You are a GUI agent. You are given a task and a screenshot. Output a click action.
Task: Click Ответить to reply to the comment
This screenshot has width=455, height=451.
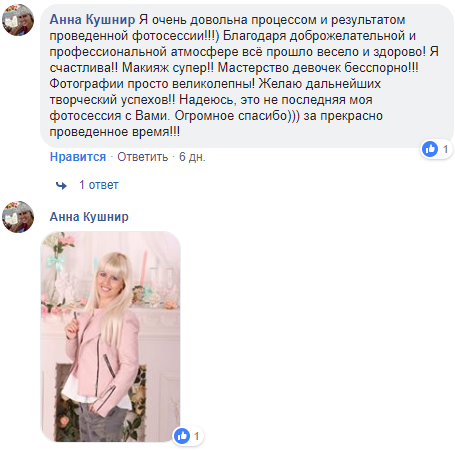click(143, 157)
